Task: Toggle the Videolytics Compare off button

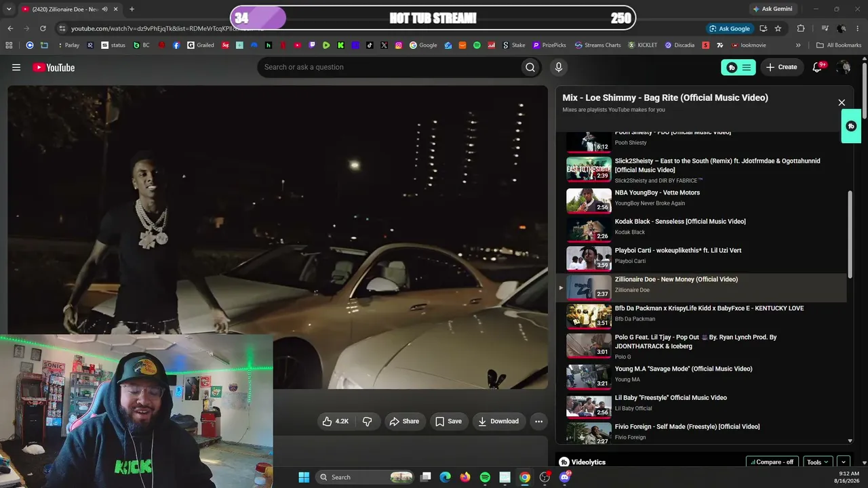Action: coord(772,462)
